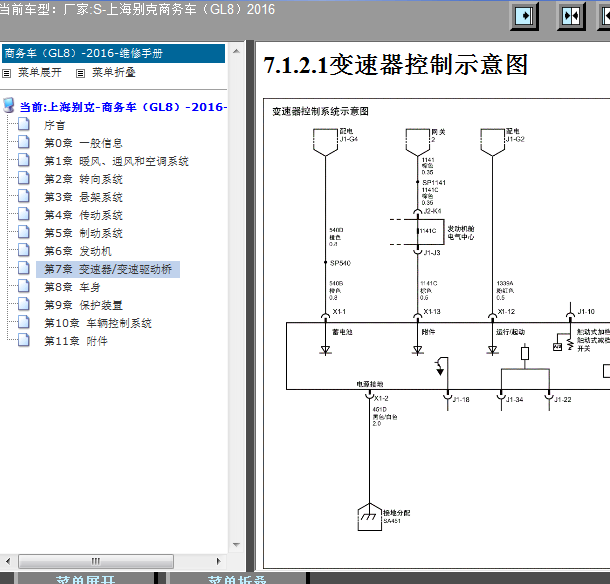This screenshot has height=584, width=610.
Task: Click the 发动机舱电气中心 label
Action: 461,232
